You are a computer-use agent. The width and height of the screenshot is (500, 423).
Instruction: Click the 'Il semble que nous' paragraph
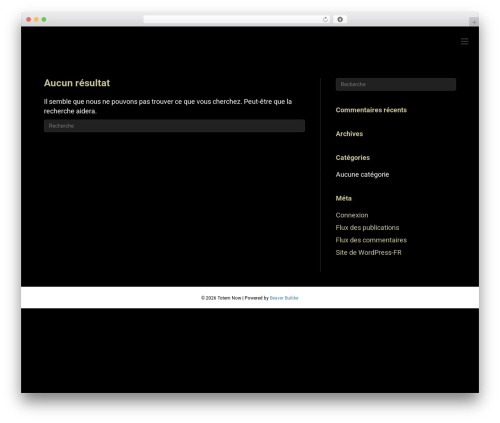coord(168,106)
